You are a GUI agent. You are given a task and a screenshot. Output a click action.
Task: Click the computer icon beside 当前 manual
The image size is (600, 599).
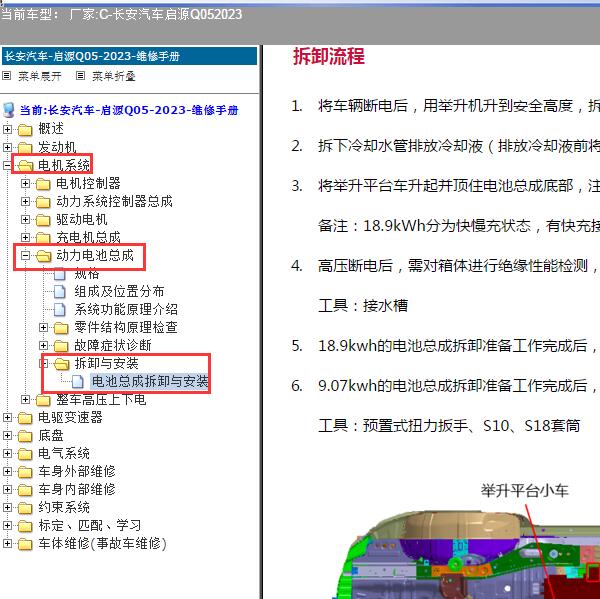tap(8, 111)
